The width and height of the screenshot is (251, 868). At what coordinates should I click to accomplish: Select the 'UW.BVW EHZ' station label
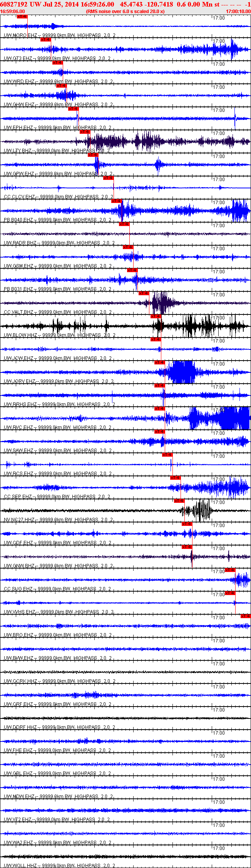pos(18,658)
